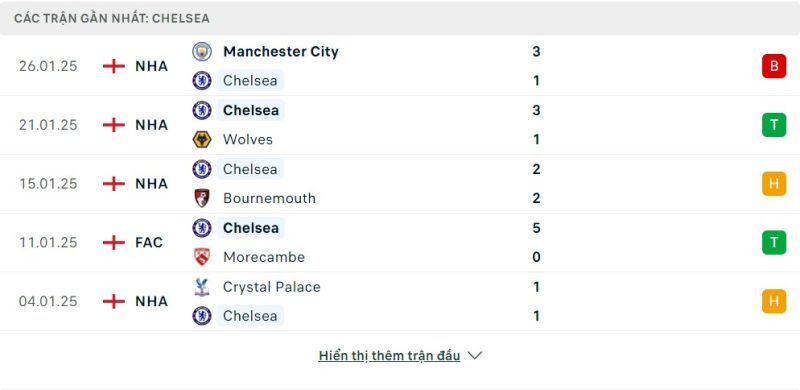Image resolution: width=800 pixels, height=390 pixels.
Task: Click the FAC competition label
Action: pyautogui.click(x=149, y=242)
